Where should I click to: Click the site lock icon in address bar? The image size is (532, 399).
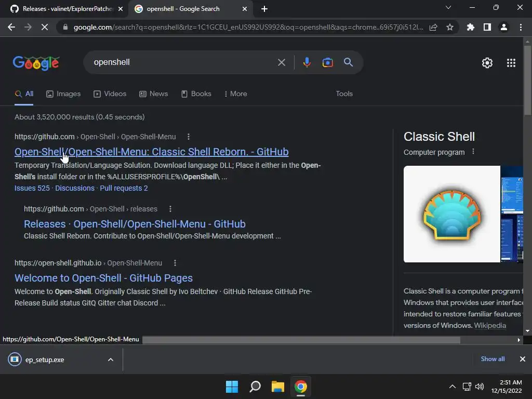tap(65, 27)
